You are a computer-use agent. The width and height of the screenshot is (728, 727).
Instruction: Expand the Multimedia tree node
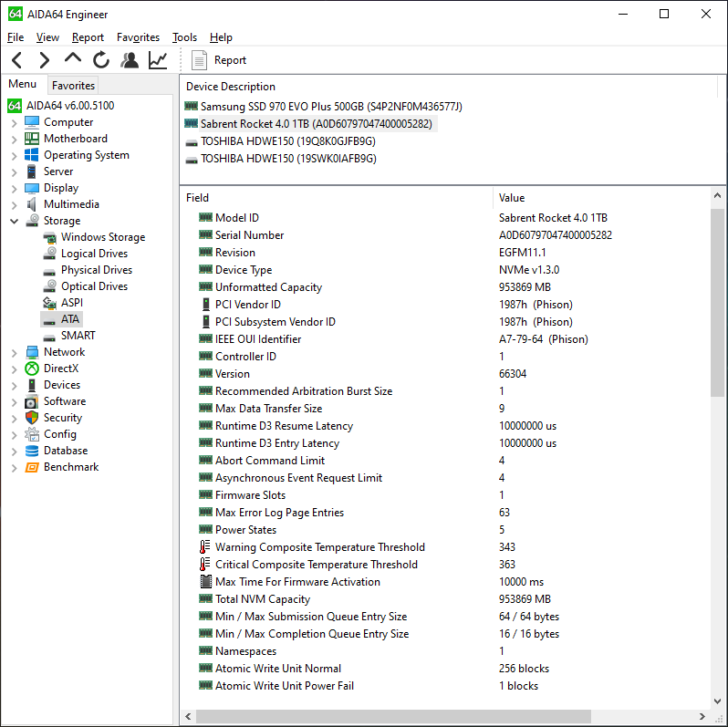(x=14, y=205)
